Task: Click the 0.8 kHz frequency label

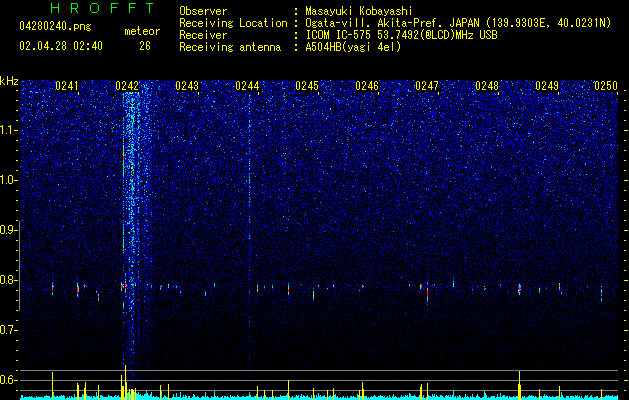Action: [8, 280]
